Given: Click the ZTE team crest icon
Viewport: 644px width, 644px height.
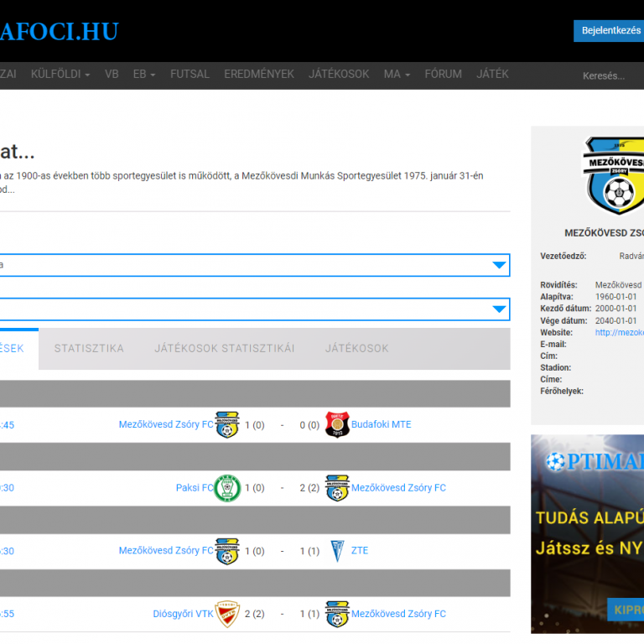Looking at the screenshot, I should [x=337, y=551].
